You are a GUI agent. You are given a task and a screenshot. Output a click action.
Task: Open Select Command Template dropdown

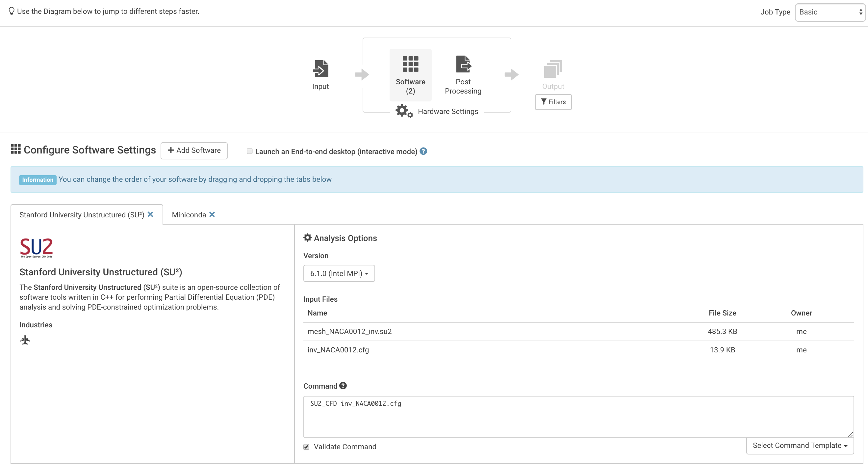(x=800, y=445)
